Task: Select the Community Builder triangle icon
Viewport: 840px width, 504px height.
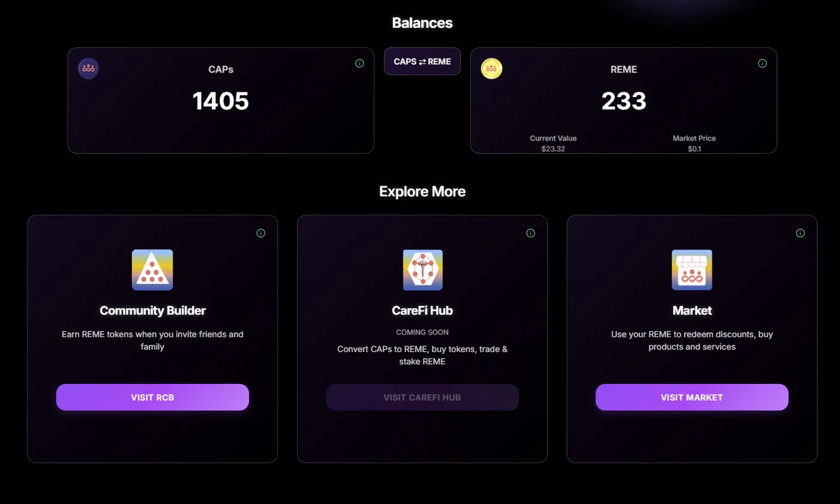Action: tap(152, 270)
